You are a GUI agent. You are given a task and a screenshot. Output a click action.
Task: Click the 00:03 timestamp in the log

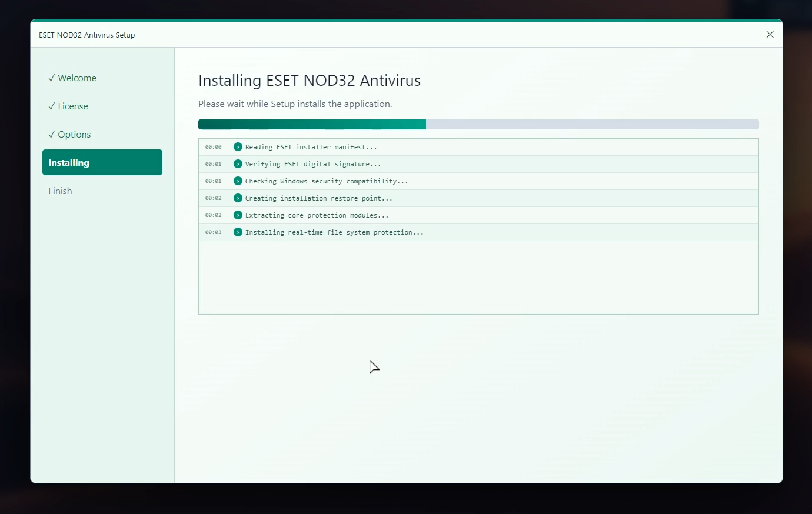pos(214,232)
